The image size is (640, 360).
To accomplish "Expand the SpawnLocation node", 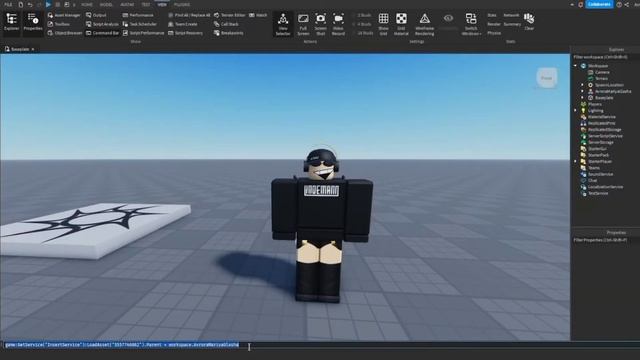I will 582,85.
